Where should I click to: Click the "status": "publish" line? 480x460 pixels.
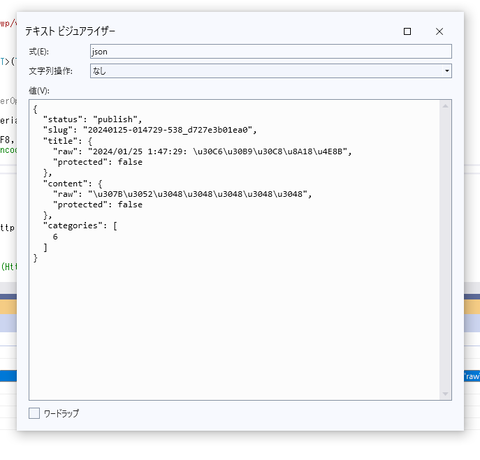(x=93, y=119)
